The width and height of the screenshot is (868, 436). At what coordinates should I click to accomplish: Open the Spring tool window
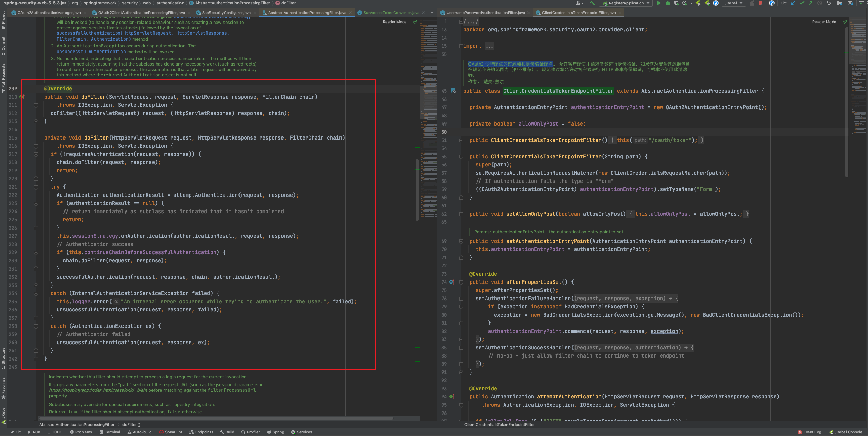click(275, 432)
